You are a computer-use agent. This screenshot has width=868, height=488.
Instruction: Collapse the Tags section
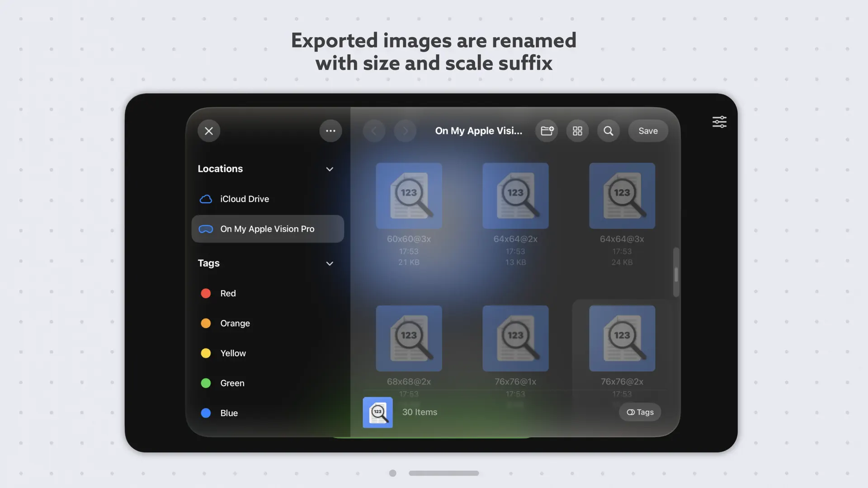(330, 263)
